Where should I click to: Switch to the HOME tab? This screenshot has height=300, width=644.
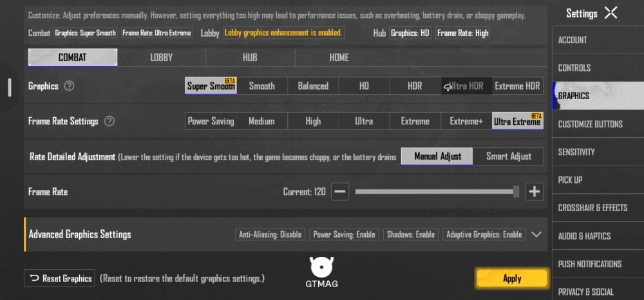339,57
